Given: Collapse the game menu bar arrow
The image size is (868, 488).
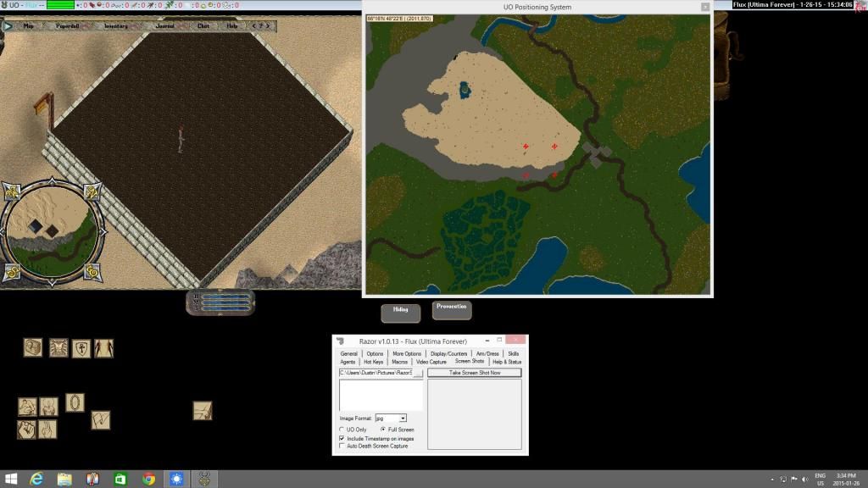Looking at the screenshot, I should 8,25.
